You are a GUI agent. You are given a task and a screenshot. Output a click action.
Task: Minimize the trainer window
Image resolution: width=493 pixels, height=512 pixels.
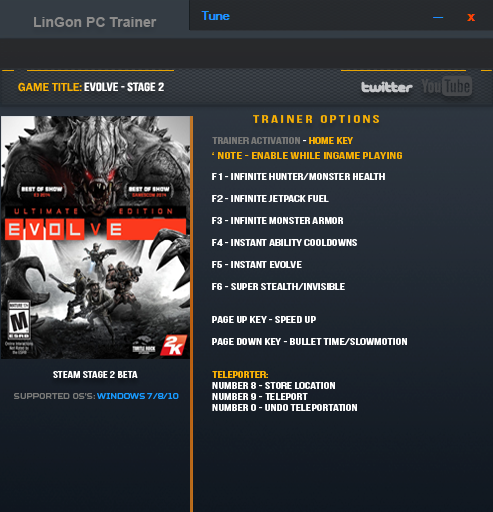click(438, 17)
